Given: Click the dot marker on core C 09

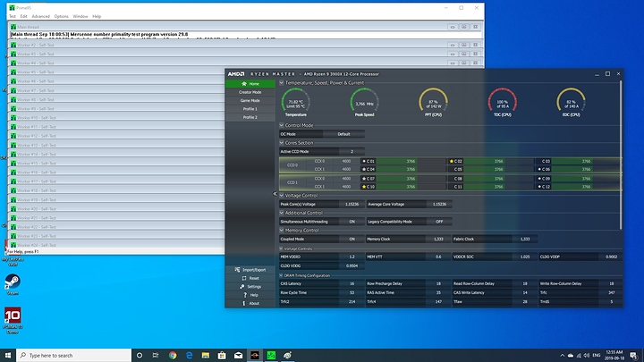Looking at the screenshot, I should click(x=539, y=179).
